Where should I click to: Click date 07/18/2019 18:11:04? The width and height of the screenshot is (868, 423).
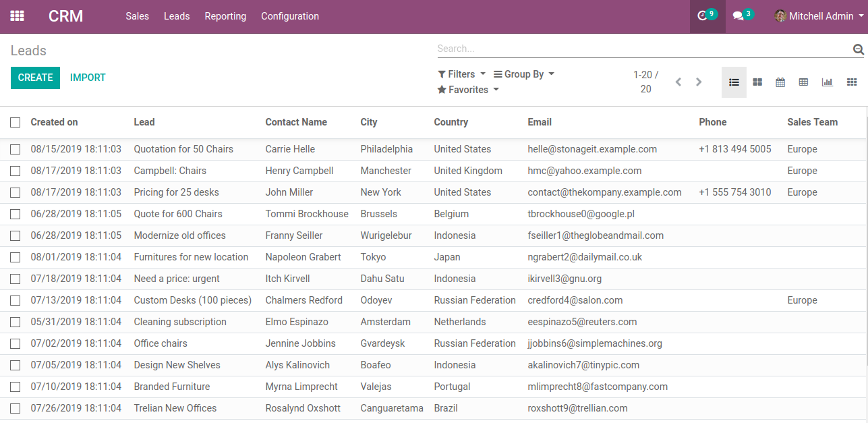click(x=76, y=279)
